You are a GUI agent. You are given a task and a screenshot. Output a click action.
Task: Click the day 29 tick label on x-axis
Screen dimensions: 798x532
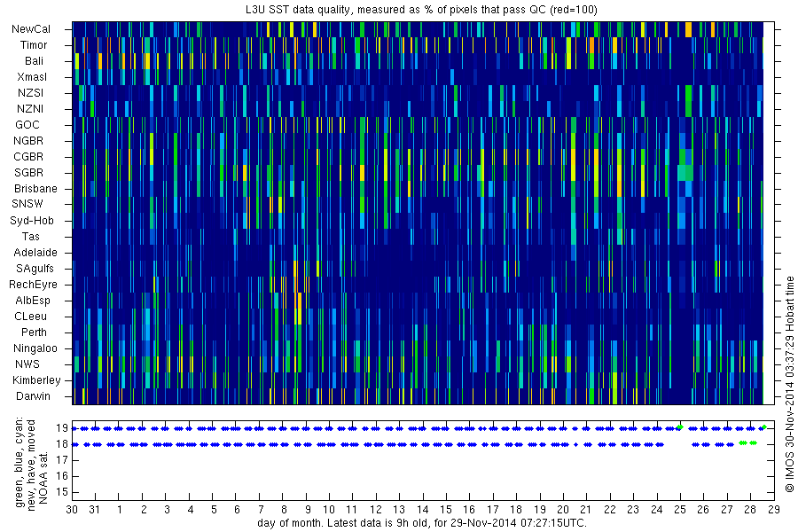click(x=773, y=510)
